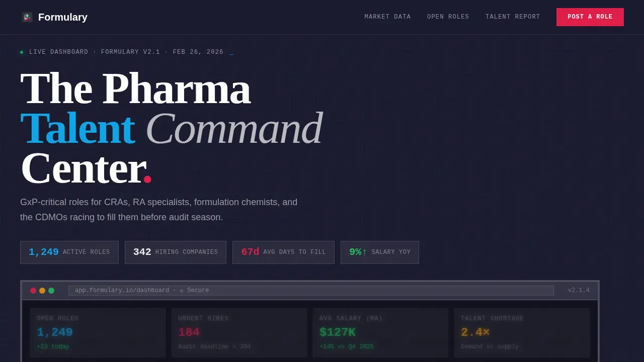Select the 1,249 Active Roles stat

coord(69,252)
